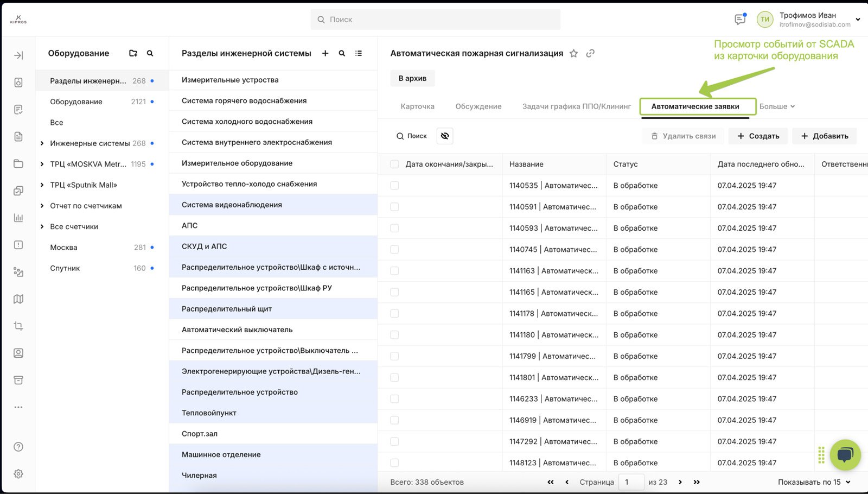Open the three dots more icon in sidebar
The width and height of the screenshot is (868, 494).
point(18,407)
